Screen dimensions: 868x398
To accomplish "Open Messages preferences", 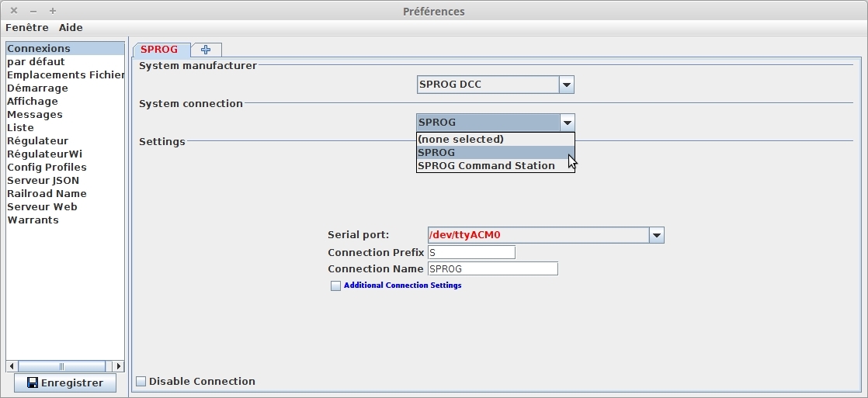I will pyautogui.click(x=64, y=115).
